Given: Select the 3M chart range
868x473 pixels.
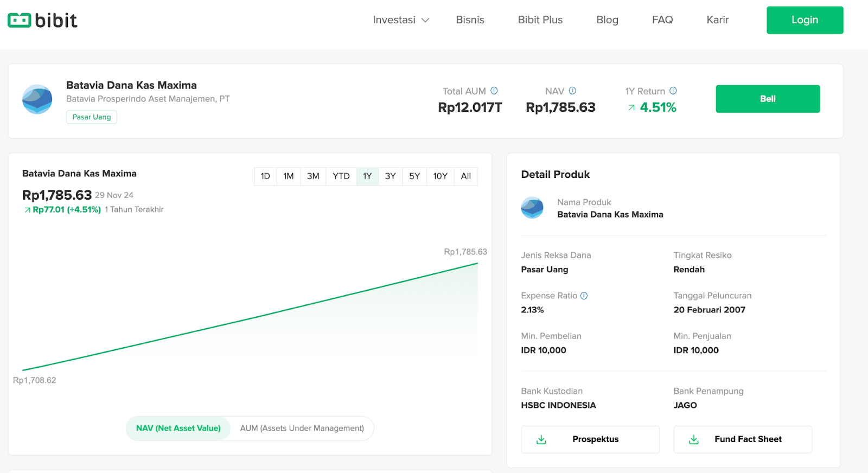Looking at the screenshot, I should 313,176.
